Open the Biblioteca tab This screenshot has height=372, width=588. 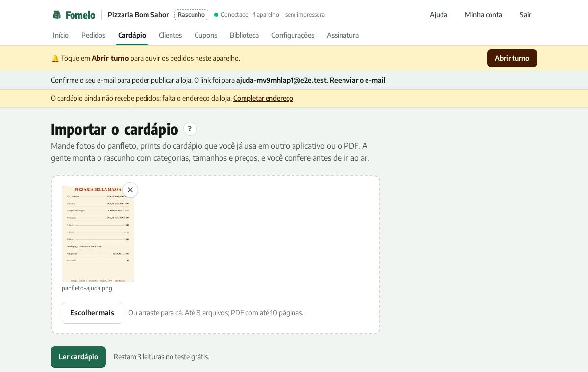(x=244, y=35)
